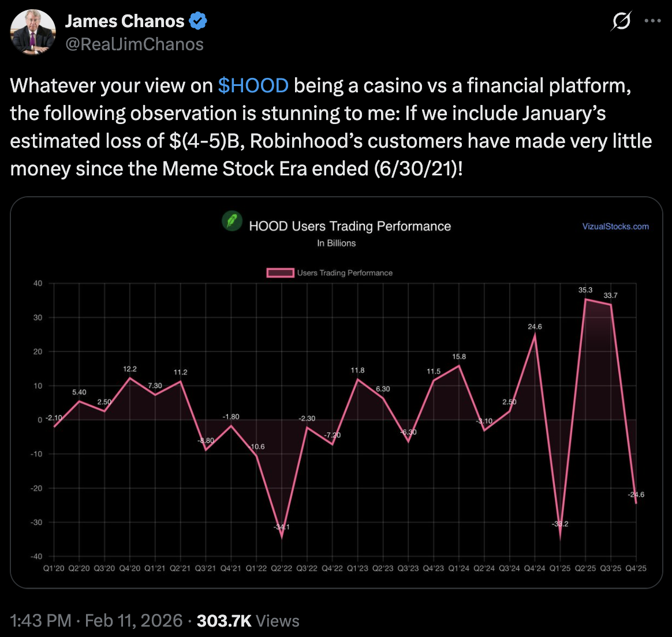
Task: Select the 35.3 peak data label
Action: click(x=585, y=290)
